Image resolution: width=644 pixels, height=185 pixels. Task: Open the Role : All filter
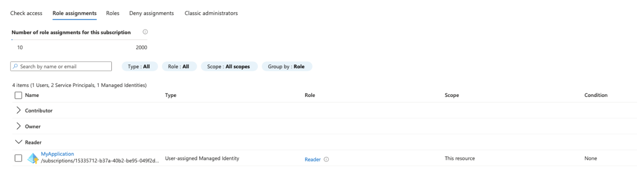click(x=179, y=66)
